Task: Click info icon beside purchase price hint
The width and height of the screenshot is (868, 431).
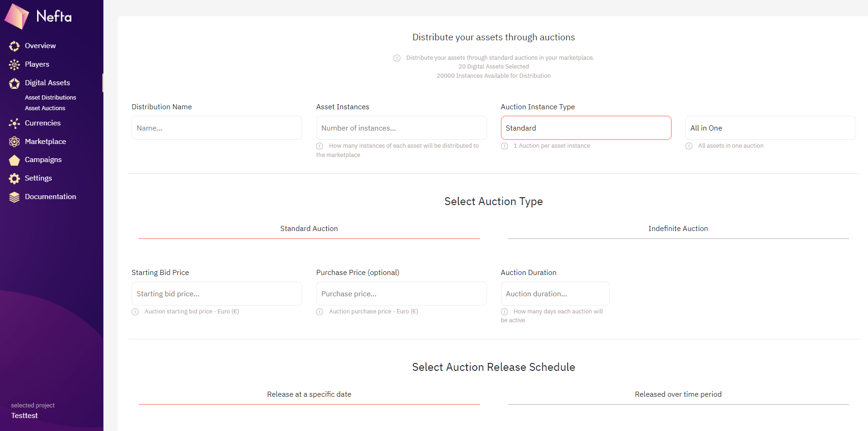Action: (320, 312)
